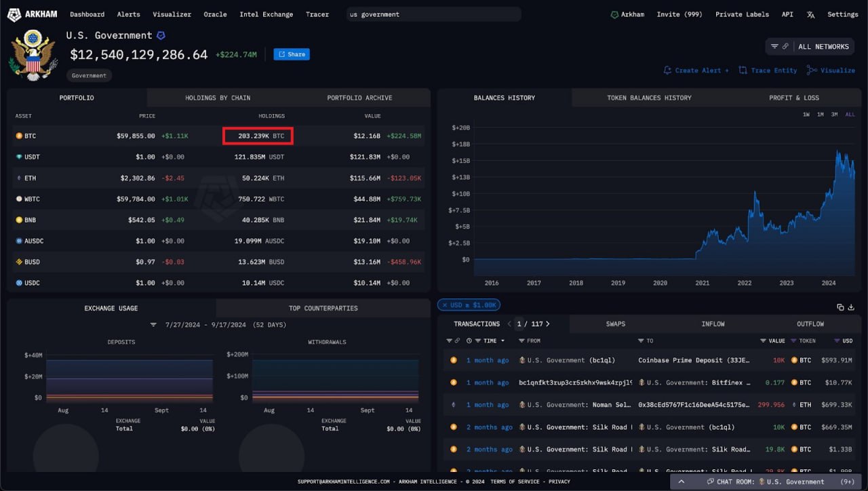Image resolution: width=868 pixels, height=491 pixels.
Task: Click the Create Alert bell icon
Action: pyautogui.click(x=668, y=71)
